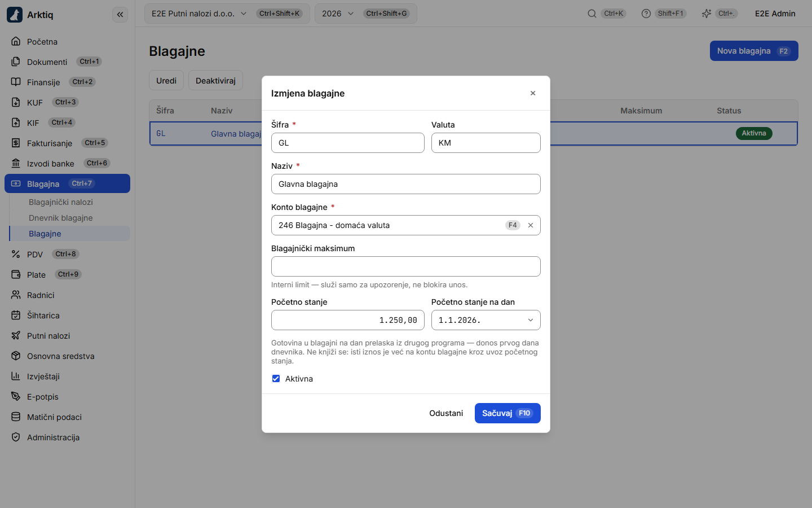812x508 pixels.
Task: Open Radnici in the sidebar
Action: click(67, 295)
